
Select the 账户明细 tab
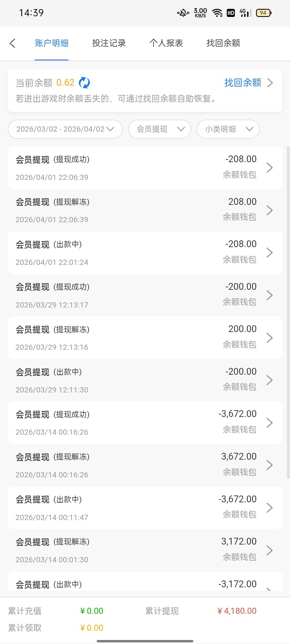pyautogui.click(x=52, y=43)
